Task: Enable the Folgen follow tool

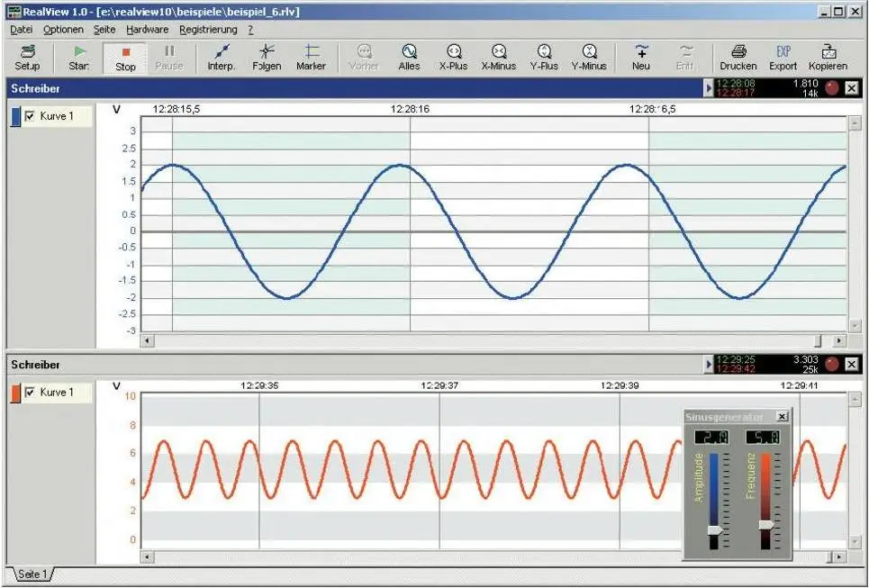Action: point(267,58)
